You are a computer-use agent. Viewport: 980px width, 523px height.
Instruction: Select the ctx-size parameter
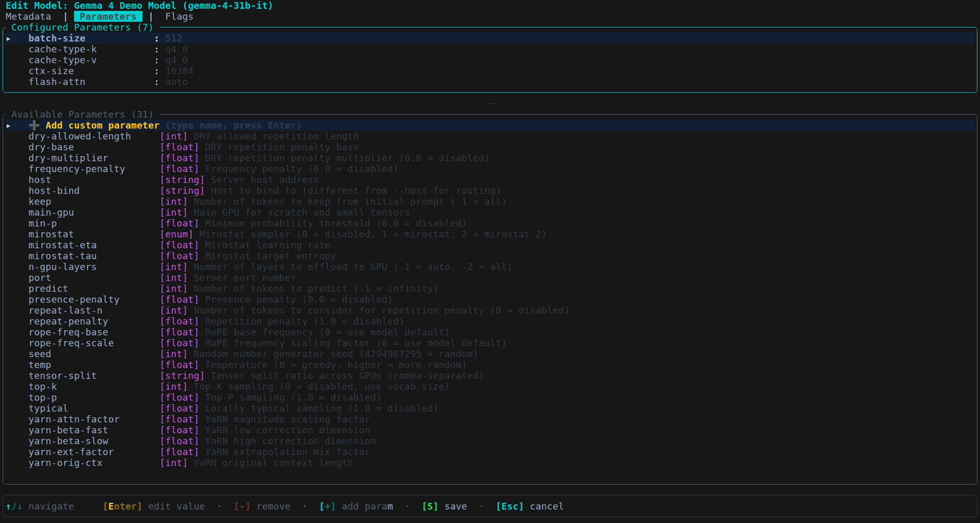pos(51,71)
